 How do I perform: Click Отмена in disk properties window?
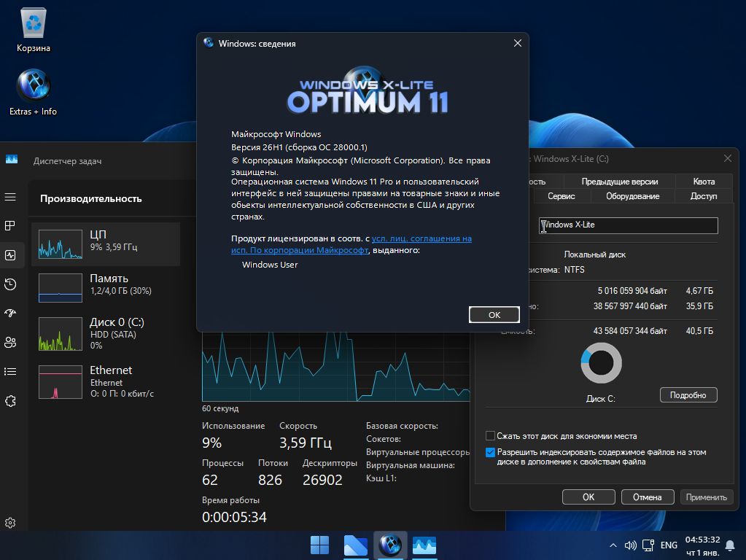pos(648,497)
